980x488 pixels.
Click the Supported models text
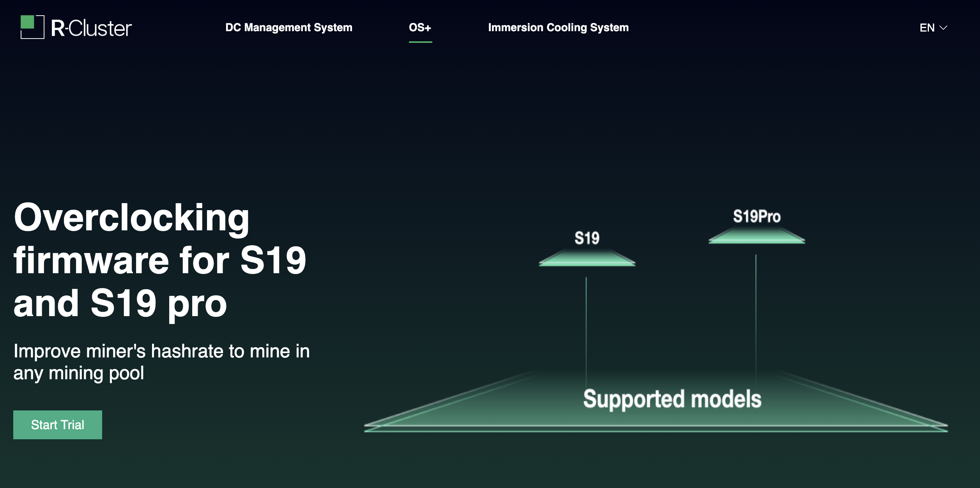(672, 399)
